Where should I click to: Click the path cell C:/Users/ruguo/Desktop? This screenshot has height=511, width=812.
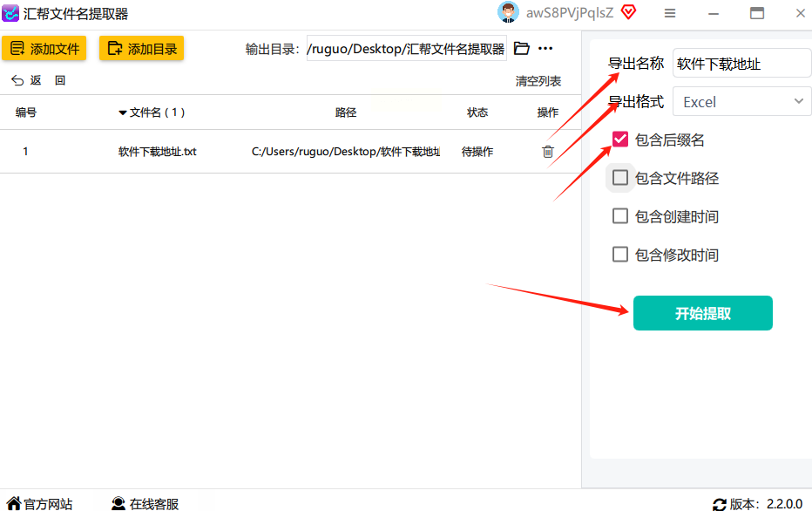pyautogui.click(x=346, y=152)
